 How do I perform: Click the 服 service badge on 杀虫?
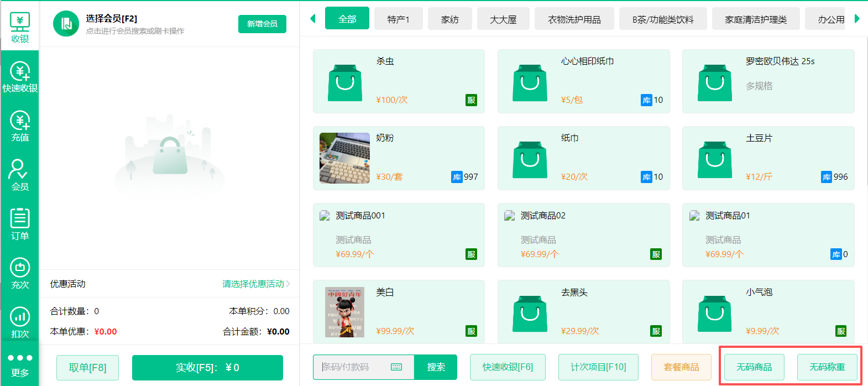tap(471, 100)
